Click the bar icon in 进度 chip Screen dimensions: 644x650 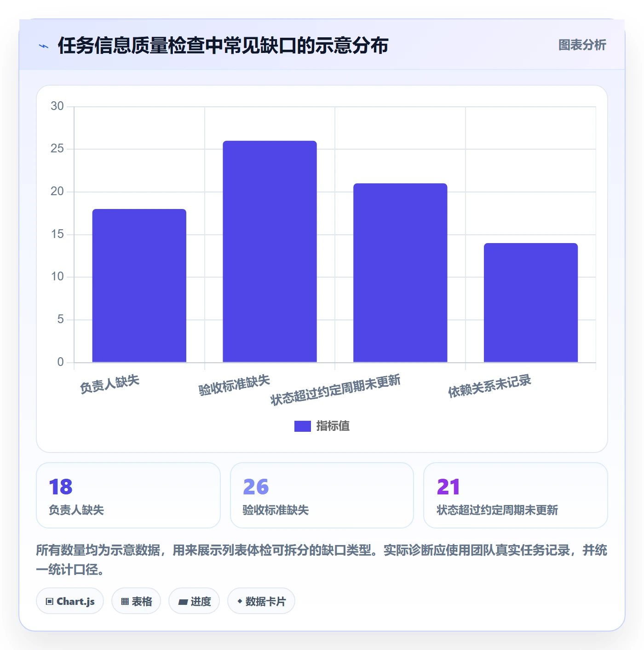(x=183, y=602)
